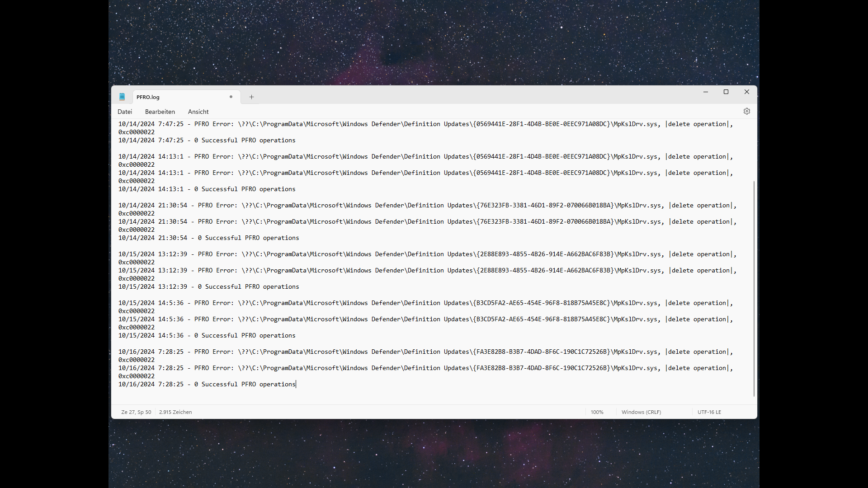Open the Bearbeiten menu
The image size is (868, 488).
(160, 112)
